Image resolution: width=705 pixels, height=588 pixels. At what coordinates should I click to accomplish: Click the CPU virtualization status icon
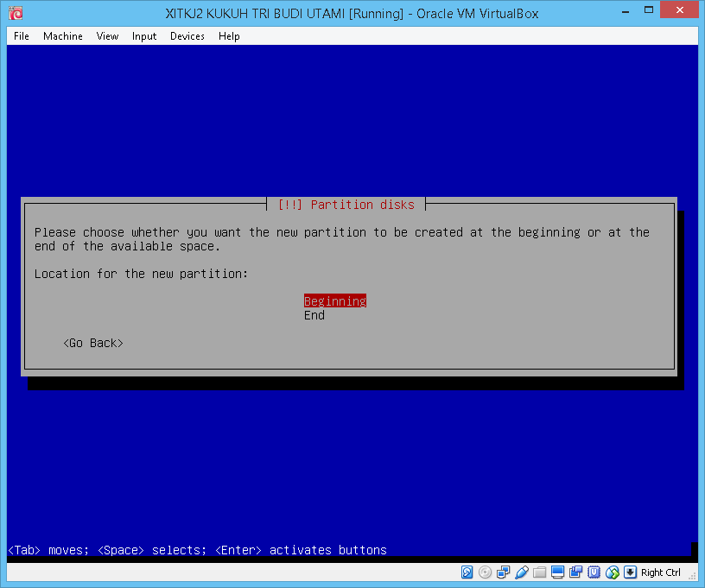click(594, 572)
